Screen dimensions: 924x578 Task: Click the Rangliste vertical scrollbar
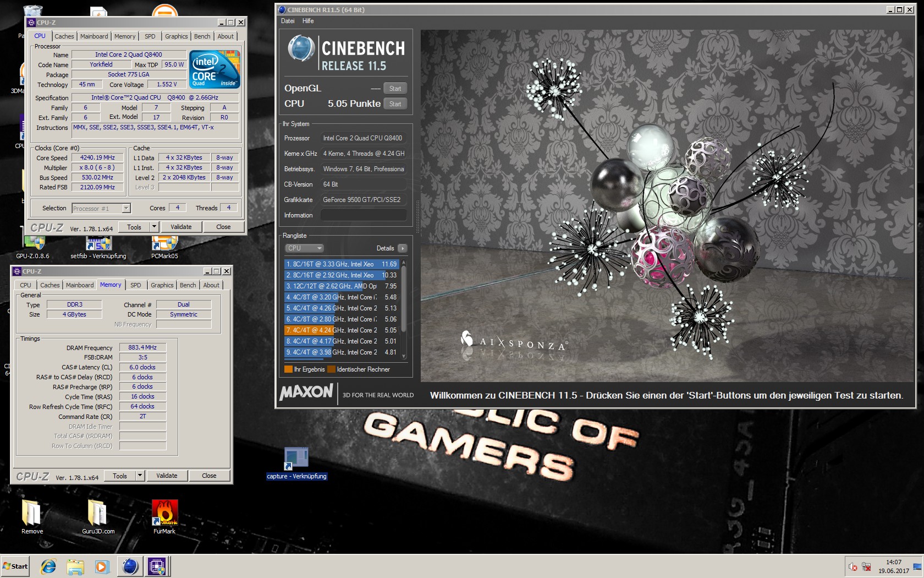(404, 309)
